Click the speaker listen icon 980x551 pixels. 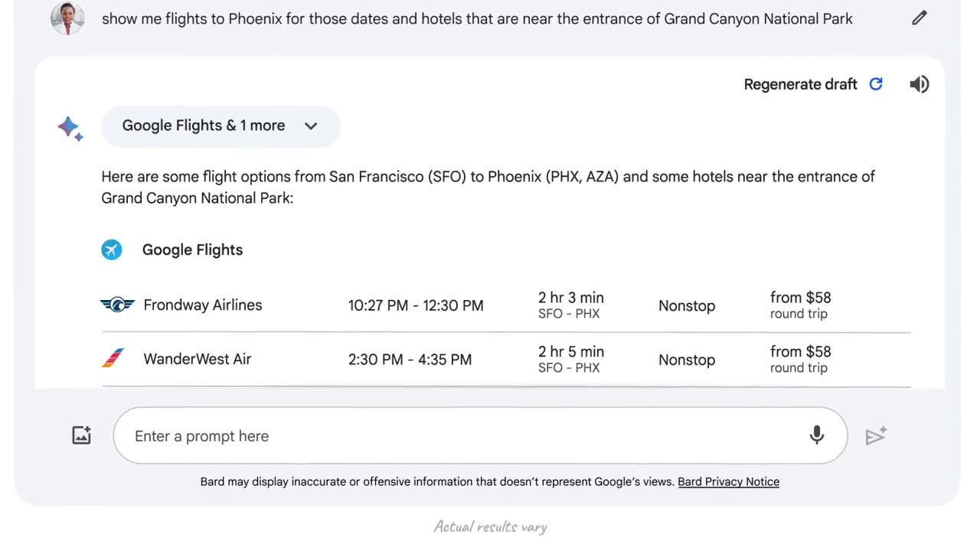coord(920,84)
